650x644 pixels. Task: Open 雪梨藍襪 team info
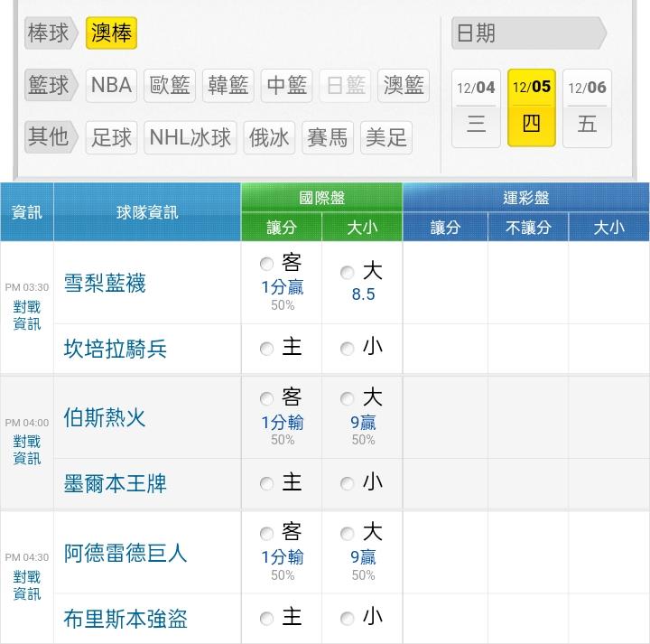click(105, 284)
